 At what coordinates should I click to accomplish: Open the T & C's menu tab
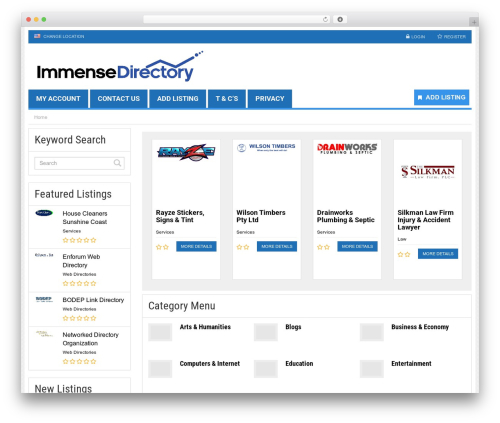point(227,99)
